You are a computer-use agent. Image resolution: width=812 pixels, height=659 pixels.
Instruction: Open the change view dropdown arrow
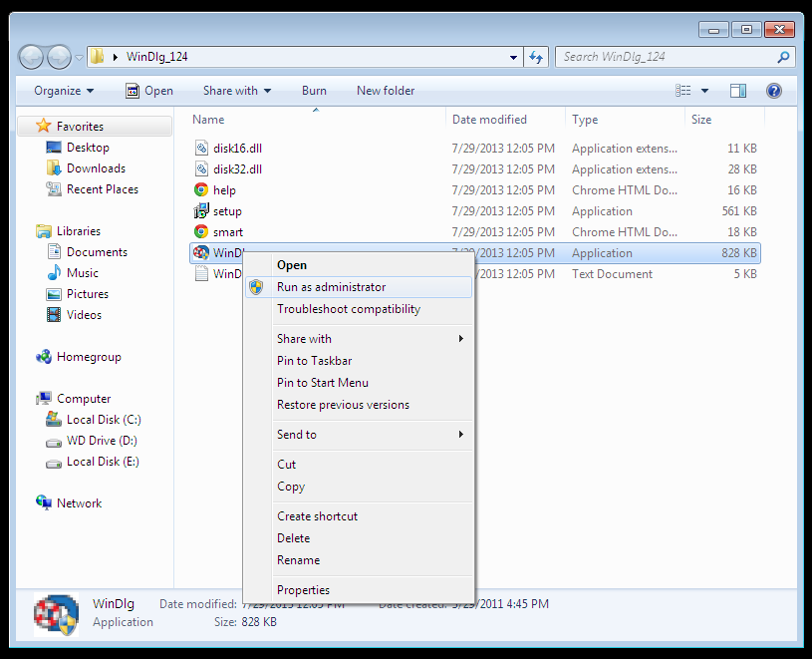click(705, 91)
